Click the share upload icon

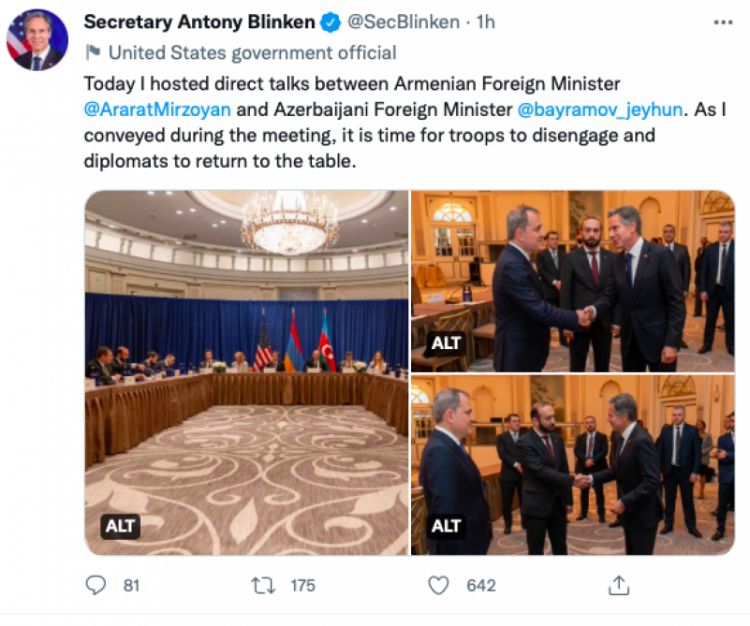620,585
